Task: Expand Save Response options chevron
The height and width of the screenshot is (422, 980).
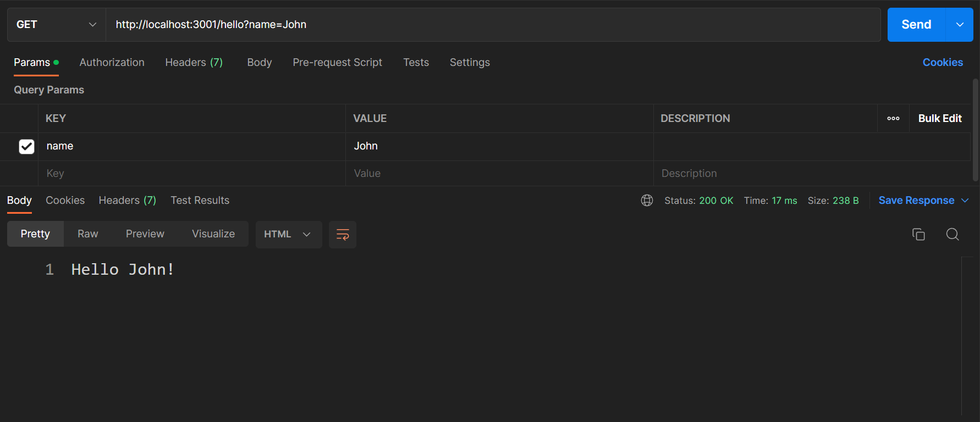Action: [965, 201]
